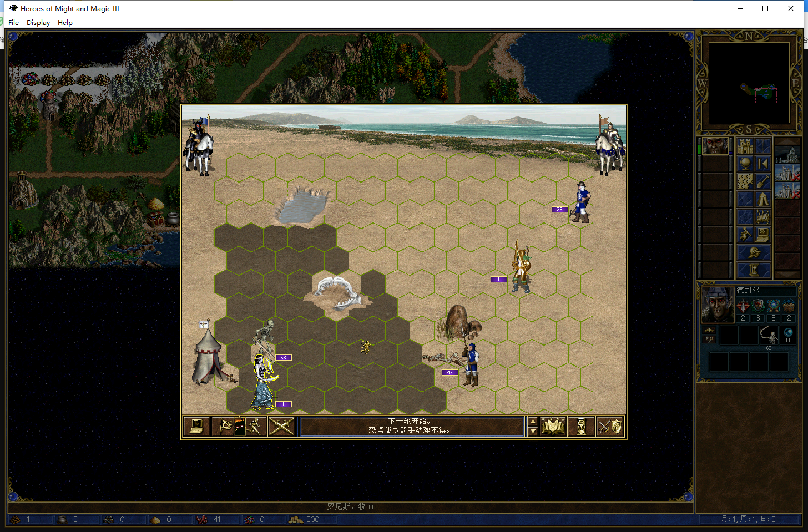Open the Help menu

tap(65, 23)
